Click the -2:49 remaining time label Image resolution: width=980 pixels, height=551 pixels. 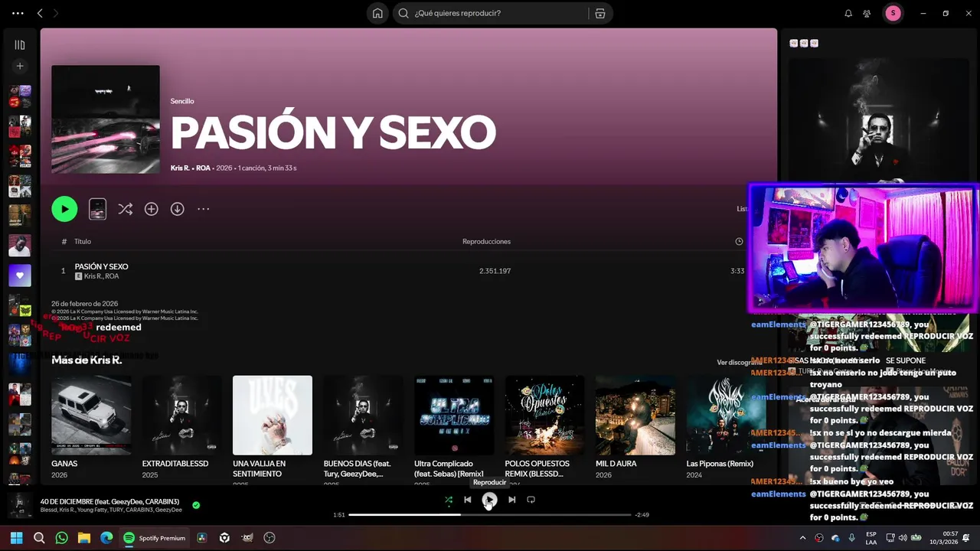point(642,515)
